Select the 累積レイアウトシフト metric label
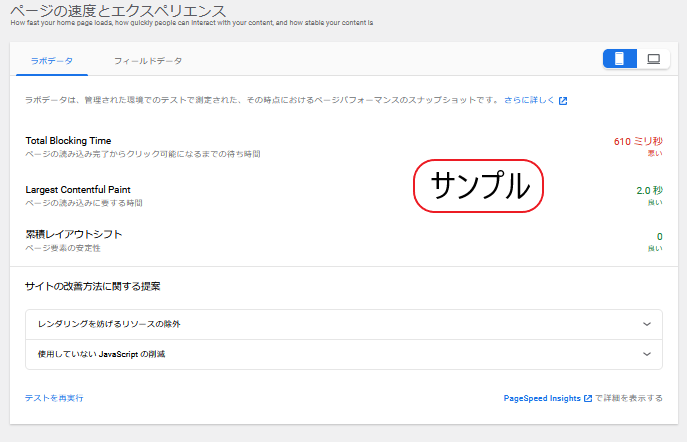687x442 pixels. (x=73, y=234)
